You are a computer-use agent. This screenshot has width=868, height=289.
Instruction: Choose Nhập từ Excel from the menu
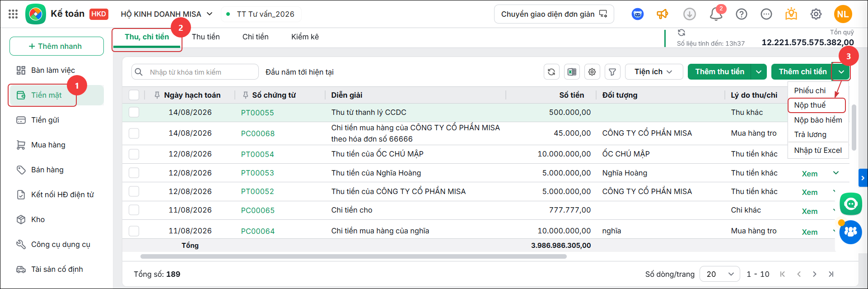818,150
